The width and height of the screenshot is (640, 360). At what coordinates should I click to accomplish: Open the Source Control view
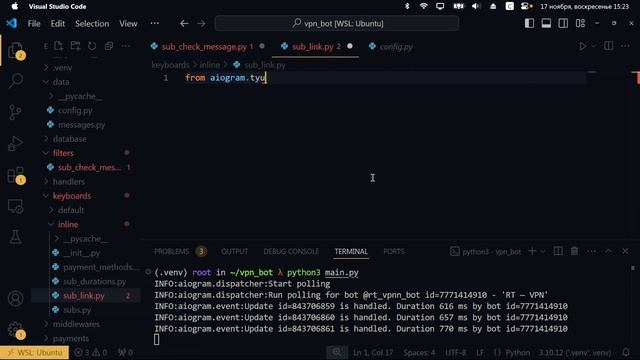[x=16, y=112]
